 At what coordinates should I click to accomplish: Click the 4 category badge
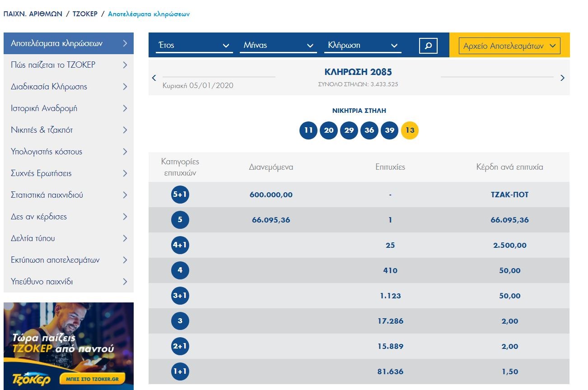[x=180, y=270]
